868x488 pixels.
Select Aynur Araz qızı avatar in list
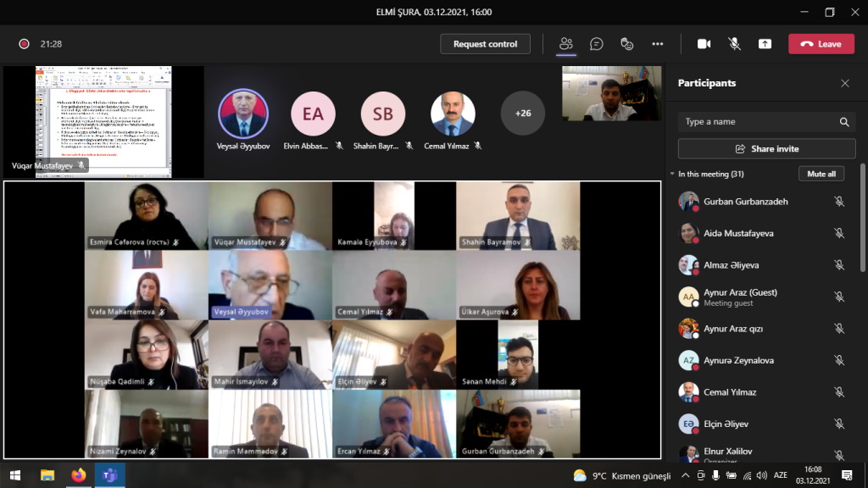[688, 329]
